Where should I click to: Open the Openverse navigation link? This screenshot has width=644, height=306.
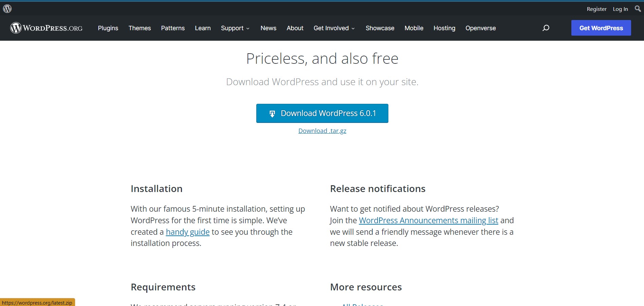pos(480,28)
